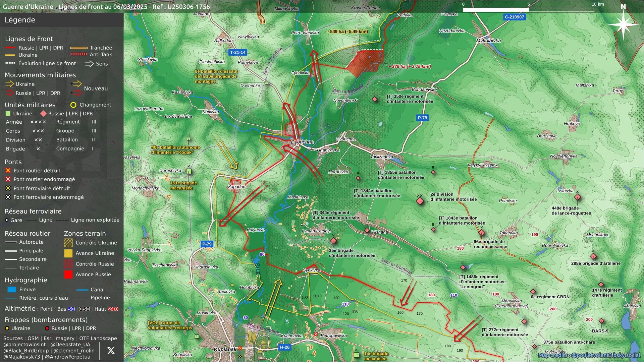Click the P-79 shield near Kalynove
The width and height of the screenshot is (644, 362).
207,244
